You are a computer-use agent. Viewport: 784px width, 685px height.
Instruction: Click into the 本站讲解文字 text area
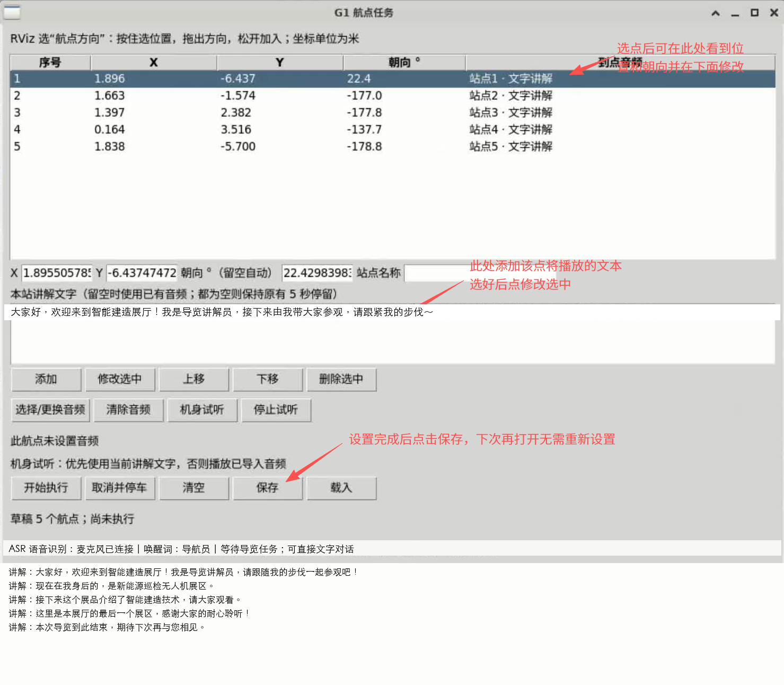click(x=393, y=334)
